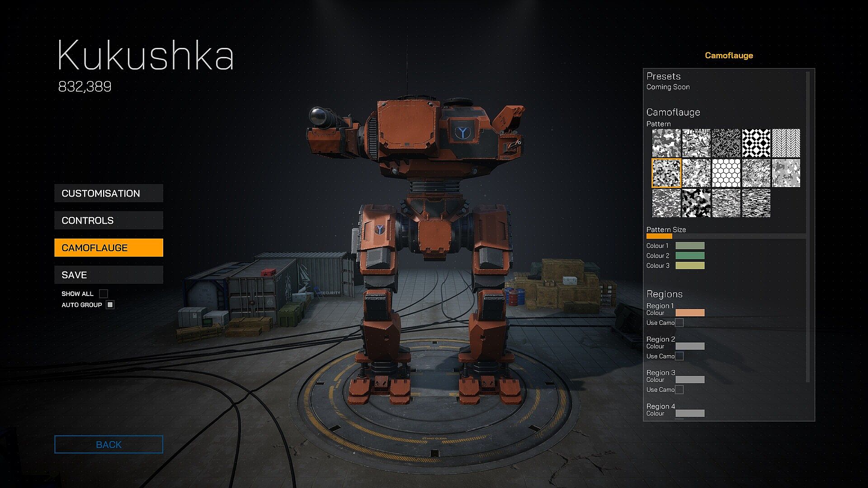Choose the diamond checker camo pattern
Image resolution: width=868 pixels, height=488 pixels.
(756, 143)
